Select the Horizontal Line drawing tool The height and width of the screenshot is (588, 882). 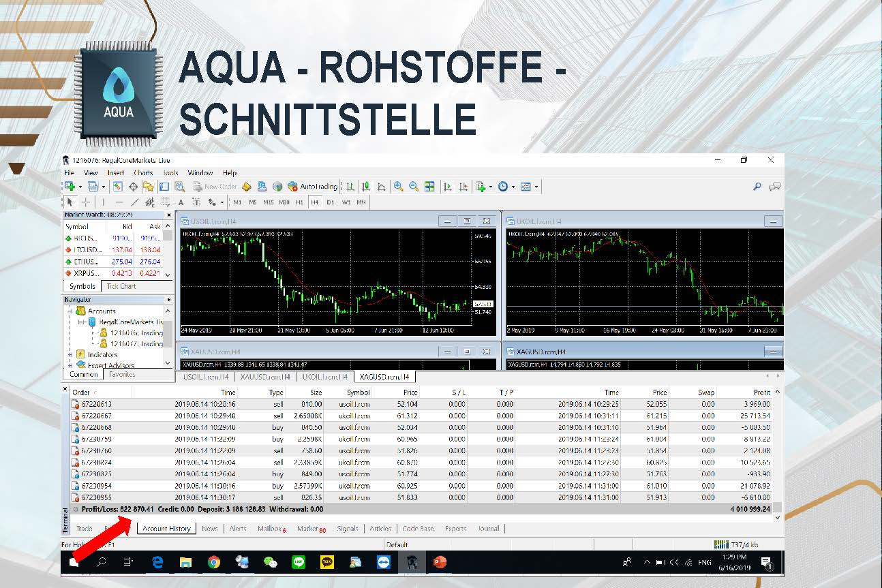pos(119,202)
